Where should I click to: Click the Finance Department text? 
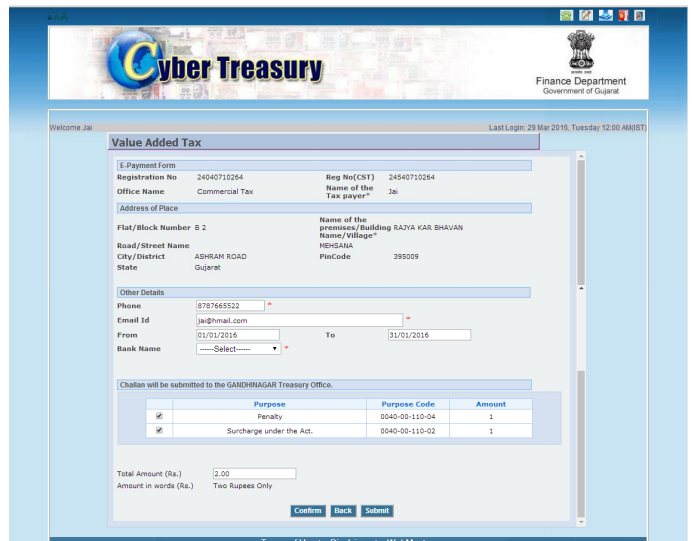581,81
